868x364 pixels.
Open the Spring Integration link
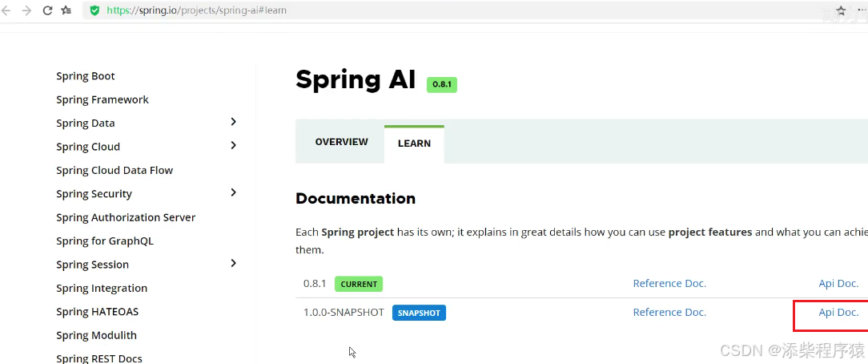[x=102, y=288]
